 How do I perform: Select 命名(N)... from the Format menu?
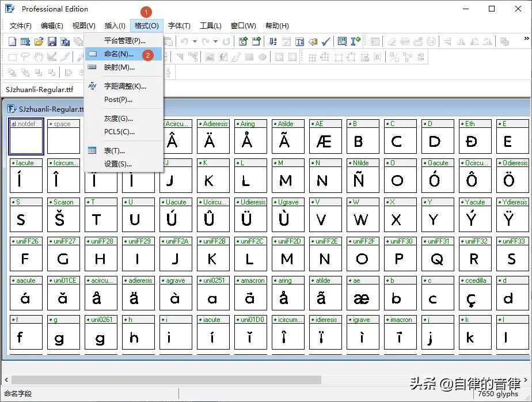coord(119,54)
